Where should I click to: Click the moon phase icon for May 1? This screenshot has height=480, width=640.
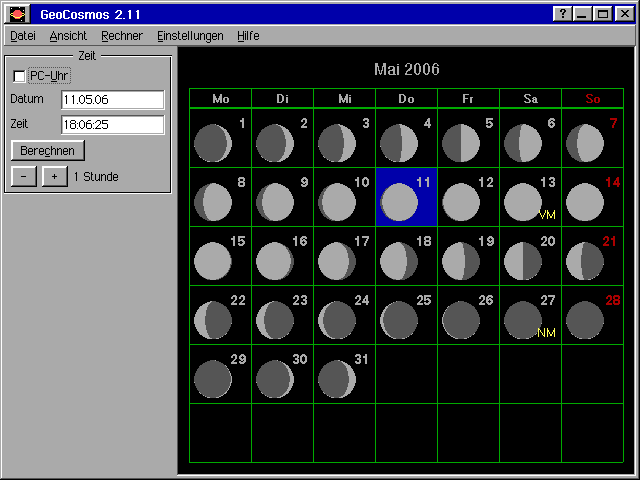212,144
